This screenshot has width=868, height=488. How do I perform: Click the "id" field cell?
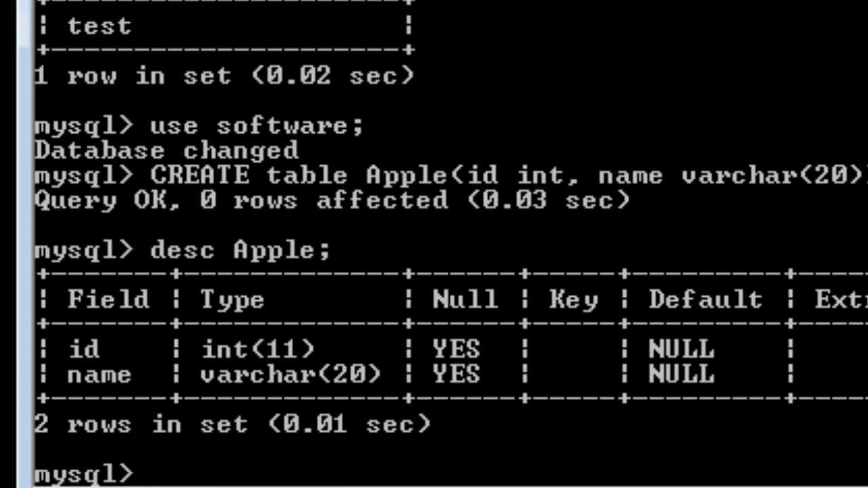pos(84,350)
